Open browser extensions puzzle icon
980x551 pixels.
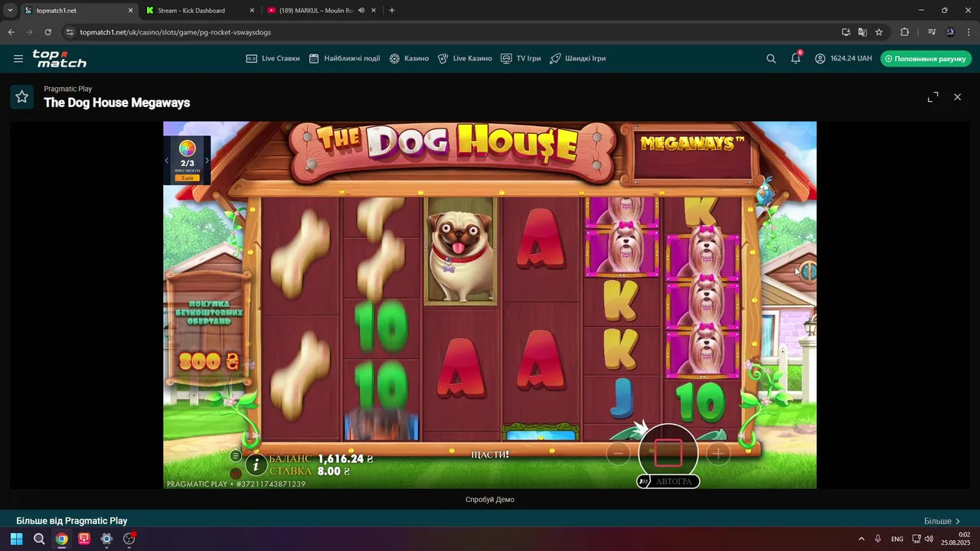(905, 32)
